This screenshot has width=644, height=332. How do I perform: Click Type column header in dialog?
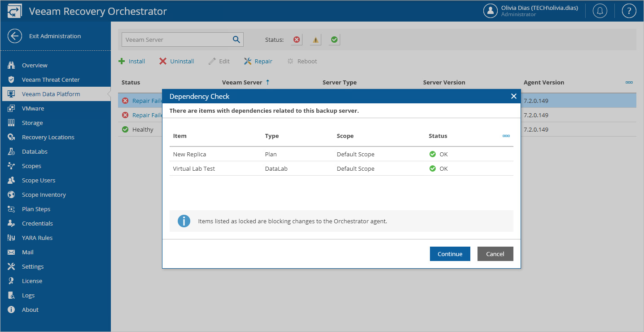pos(272,136)
